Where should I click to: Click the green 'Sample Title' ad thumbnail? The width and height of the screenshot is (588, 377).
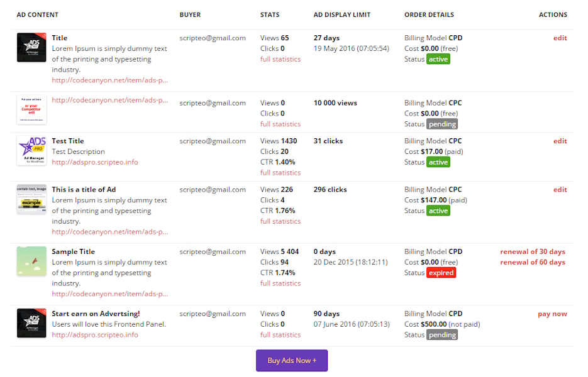[x=31, y=261]
